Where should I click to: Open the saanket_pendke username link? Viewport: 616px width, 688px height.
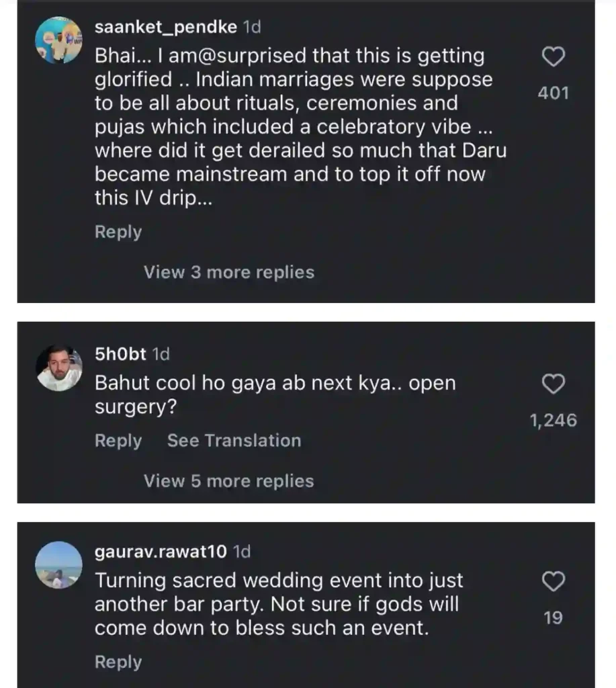[165, 28]
